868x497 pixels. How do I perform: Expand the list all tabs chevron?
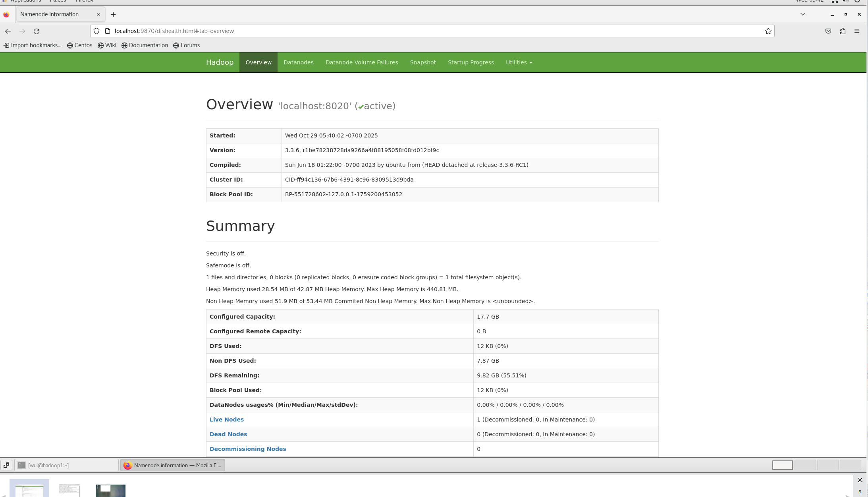pos(803,14)
